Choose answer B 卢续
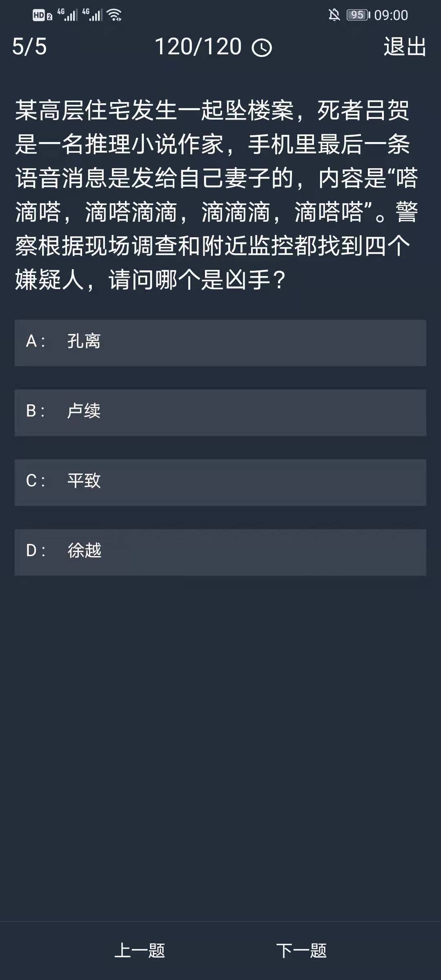 point(220,412)
